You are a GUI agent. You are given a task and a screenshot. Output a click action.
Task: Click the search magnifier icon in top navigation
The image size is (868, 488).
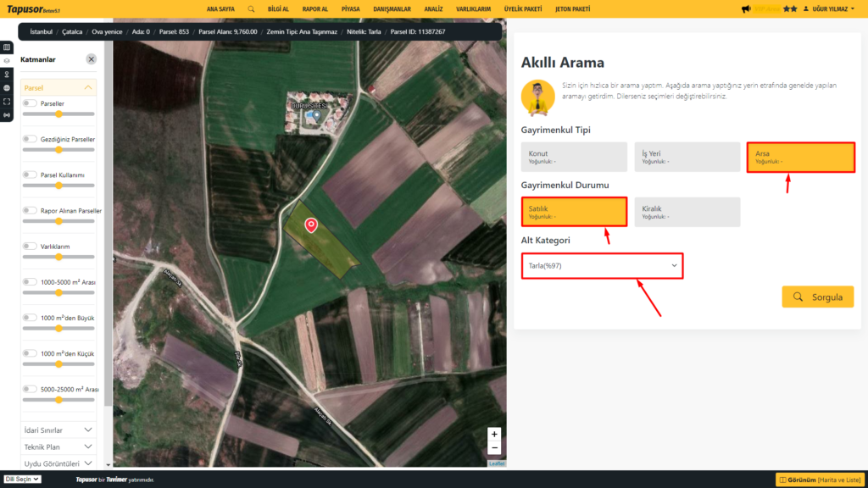coord(251,8)
